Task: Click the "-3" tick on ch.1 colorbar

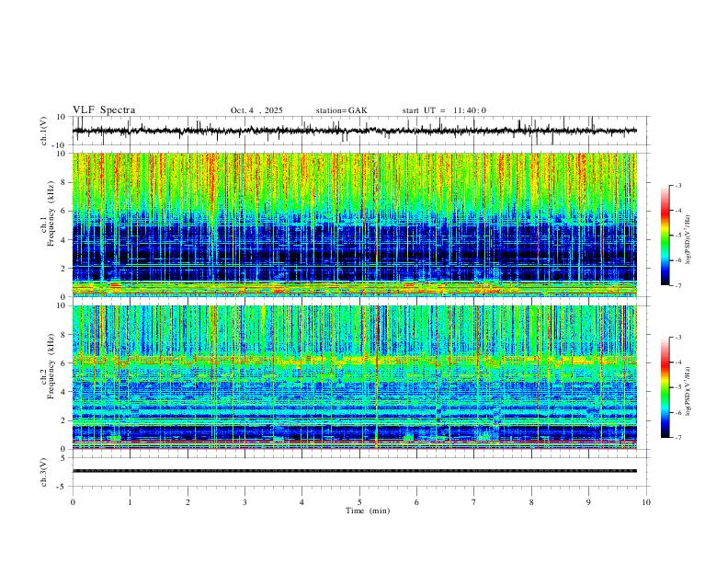Action: (x=678, y=185)
